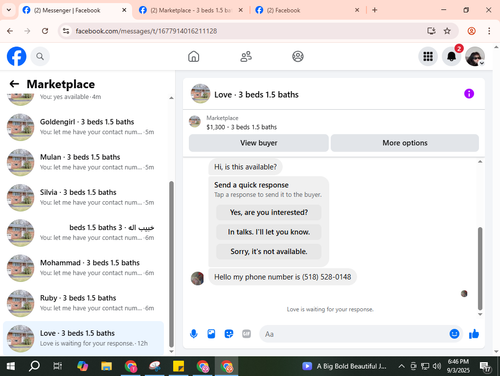Click conversation list scrollbar
The width and height of the screenshot is (500, 376).
(x=171, y=264)
